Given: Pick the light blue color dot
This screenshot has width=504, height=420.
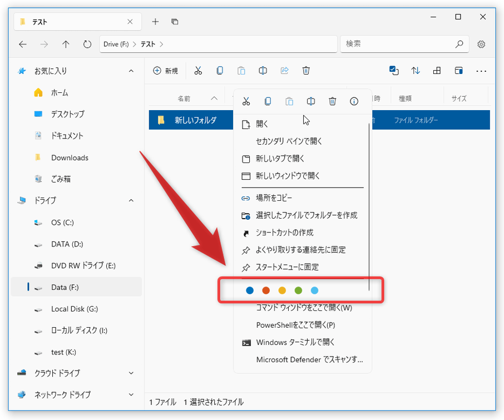Looking at the screenshot, I should pos(315,290).
